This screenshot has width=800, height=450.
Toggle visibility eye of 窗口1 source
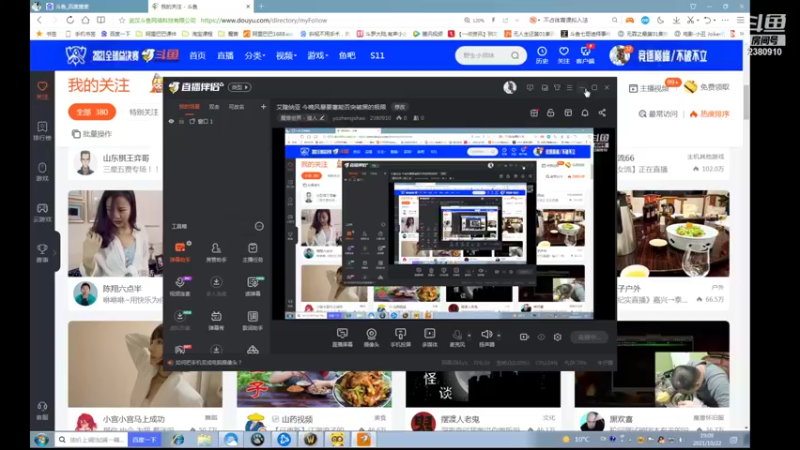point(171,121)
